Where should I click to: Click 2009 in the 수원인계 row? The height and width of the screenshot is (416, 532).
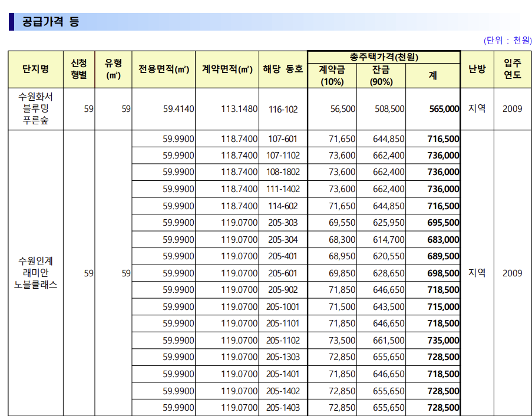[x=513, y=273]
